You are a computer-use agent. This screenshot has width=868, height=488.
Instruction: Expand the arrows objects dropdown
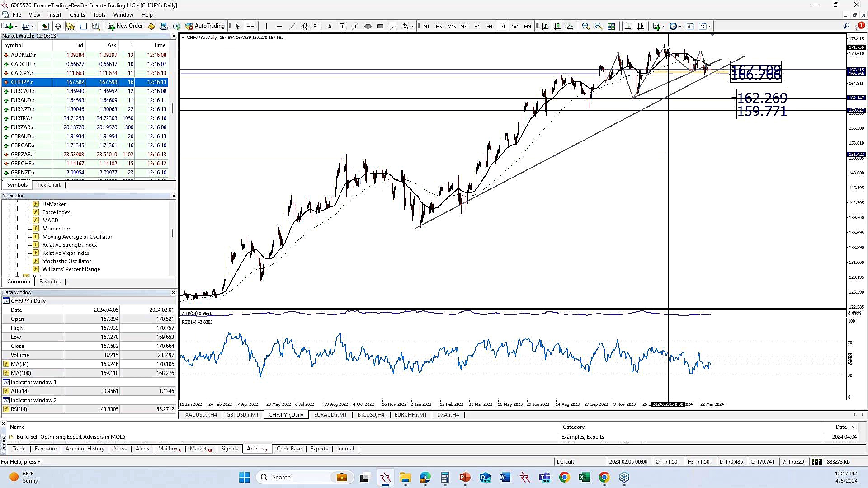412,26
